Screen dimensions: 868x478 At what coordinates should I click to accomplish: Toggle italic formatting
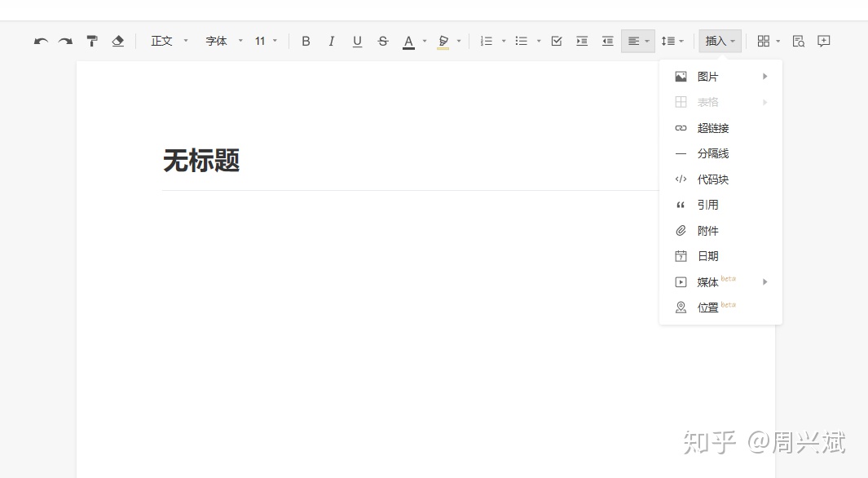331,41
